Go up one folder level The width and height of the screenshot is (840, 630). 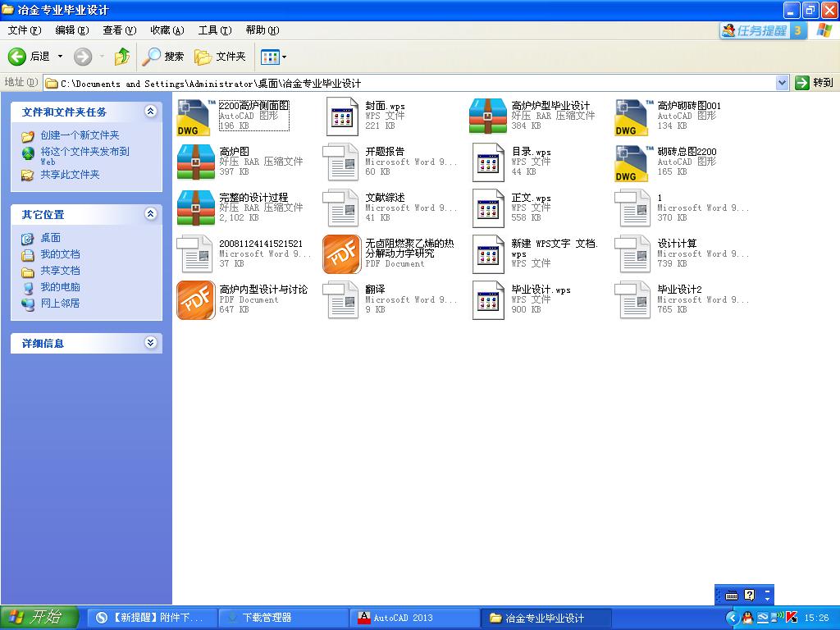[x=122, y=57]
